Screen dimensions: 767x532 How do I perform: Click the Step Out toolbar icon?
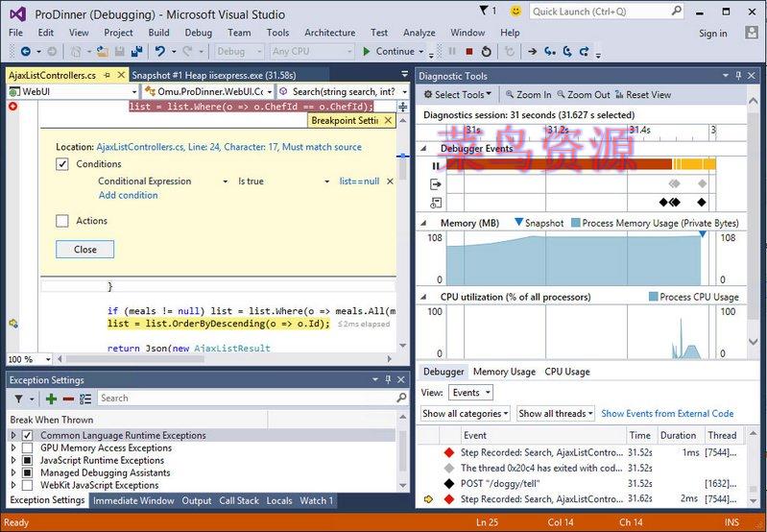coord(584,52)
